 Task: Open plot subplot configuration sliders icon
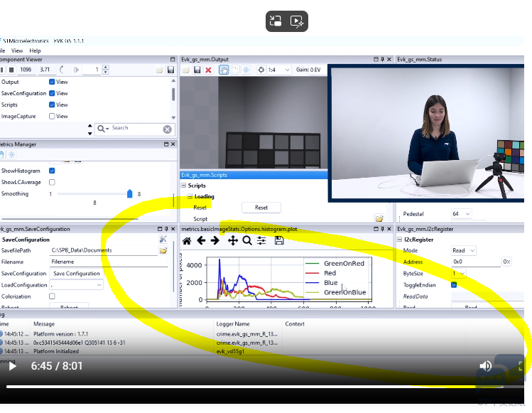(x=261, y=241)
